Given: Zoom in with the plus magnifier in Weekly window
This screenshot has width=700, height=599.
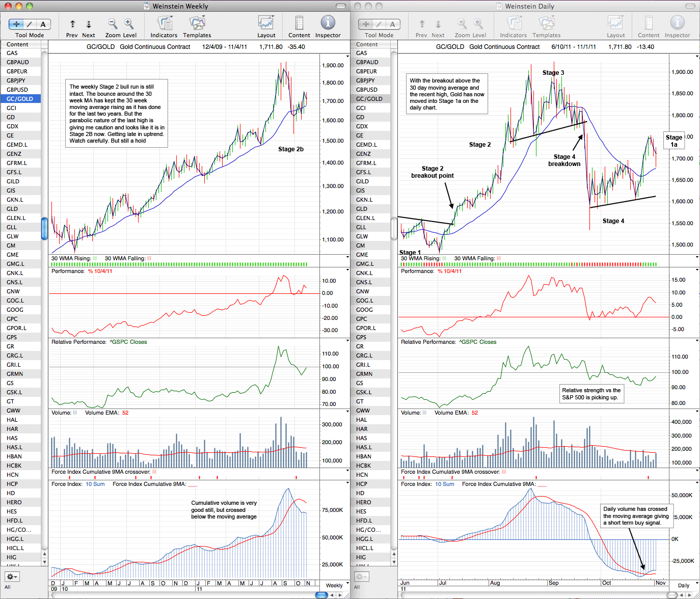Looking at the screenshot, I should coord(129,23).
